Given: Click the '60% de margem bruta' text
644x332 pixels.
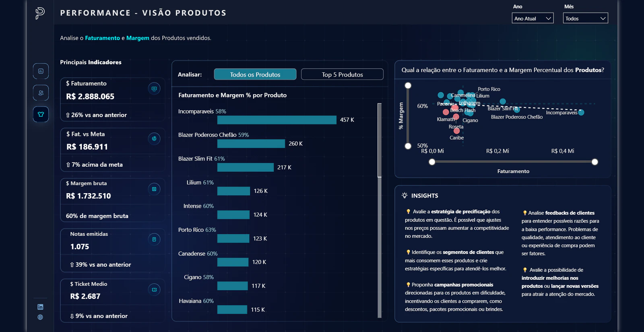Looking at the screenshot, I should [97, 216].
